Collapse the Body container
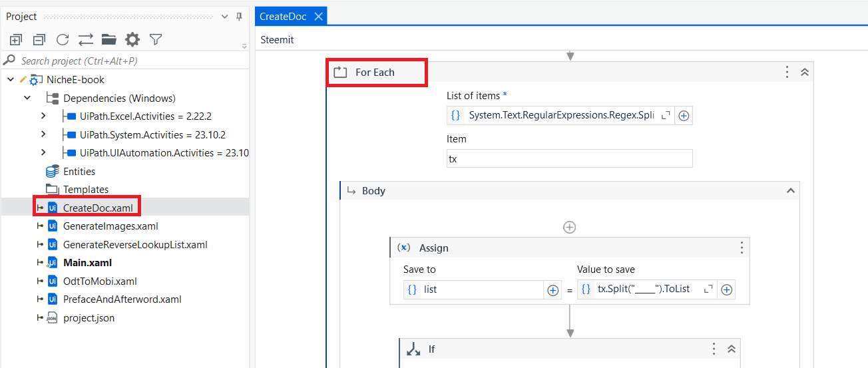The width and height of the screenshot is (868, 368). click(x=791, y=191)
